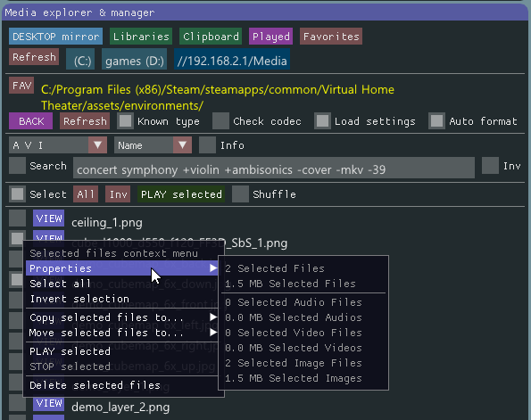531x420 pixels.
Task: Open the Name sort dropdown
Action: (x=153, y=145)
